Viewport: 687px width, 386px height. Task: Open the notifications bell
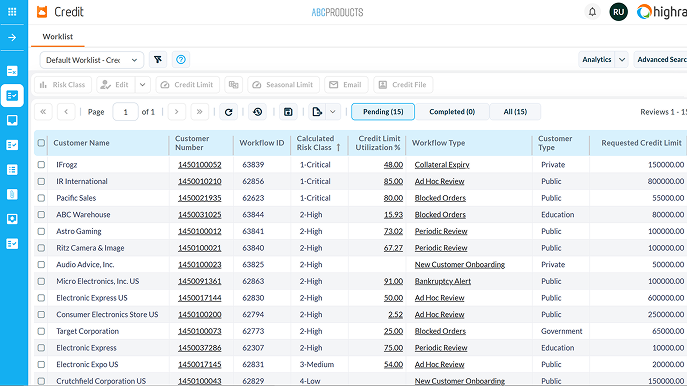tap(592, 12)
